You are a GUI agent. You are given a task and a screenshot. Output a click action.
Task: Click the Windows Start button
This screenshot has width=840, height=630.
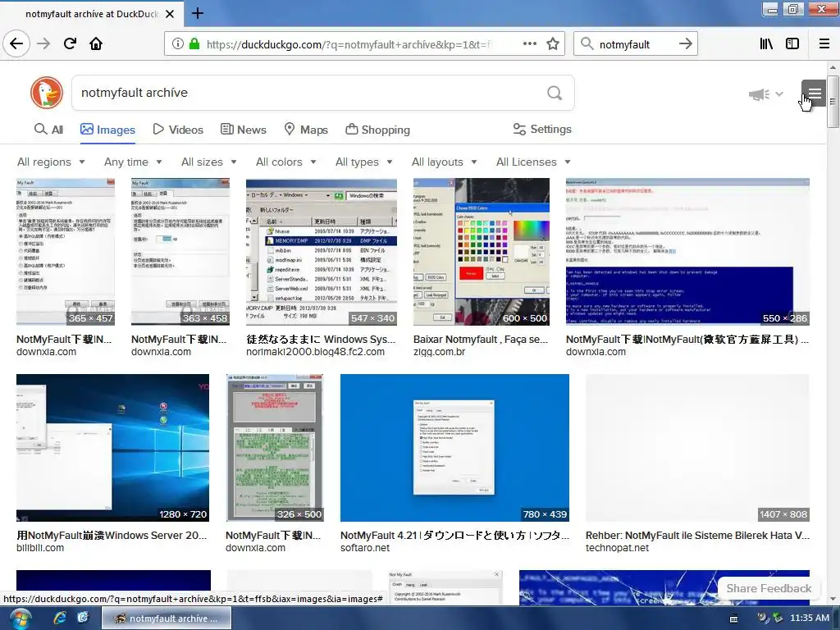(x=20, y=619)
